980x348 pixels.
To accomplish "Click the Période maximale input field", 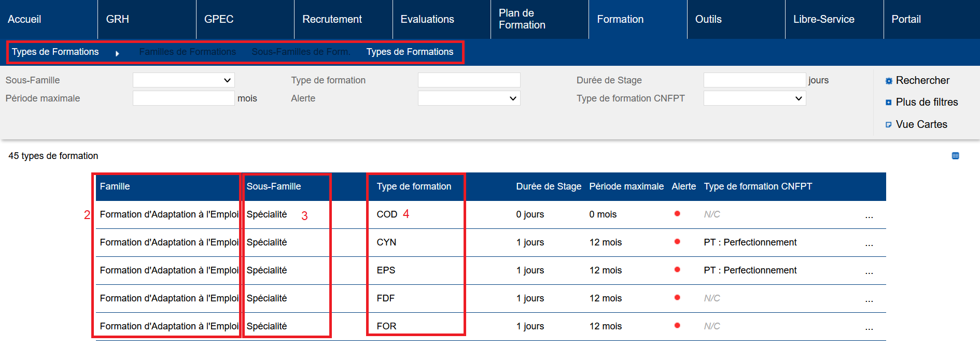I will pos(184,98).
